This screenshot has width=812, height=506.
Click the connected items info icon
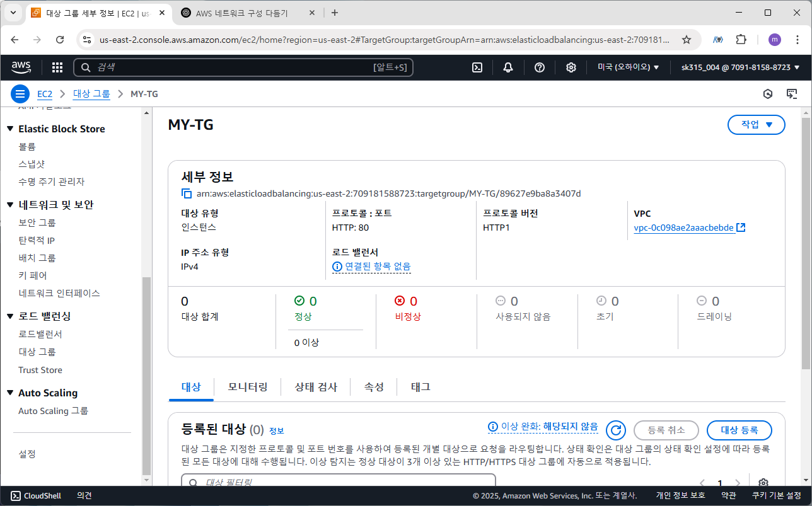coord(337,267)
